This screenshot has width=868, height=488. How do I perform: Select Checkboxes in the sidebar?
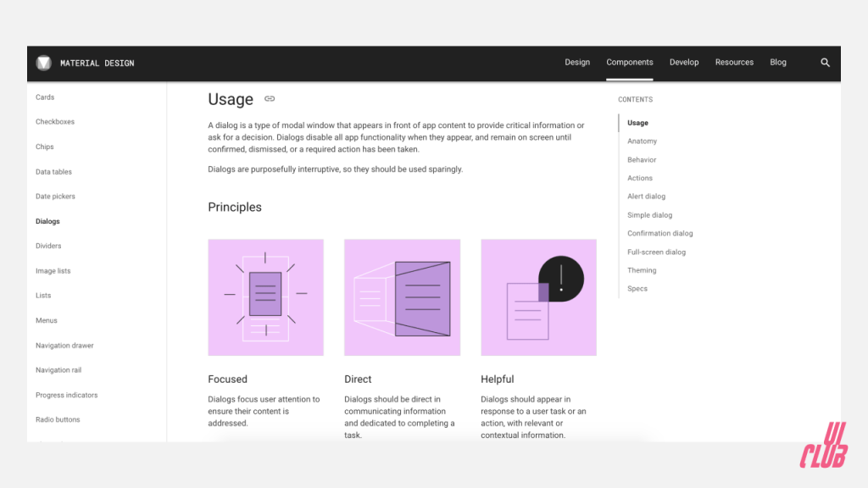(x=55, y=122)
